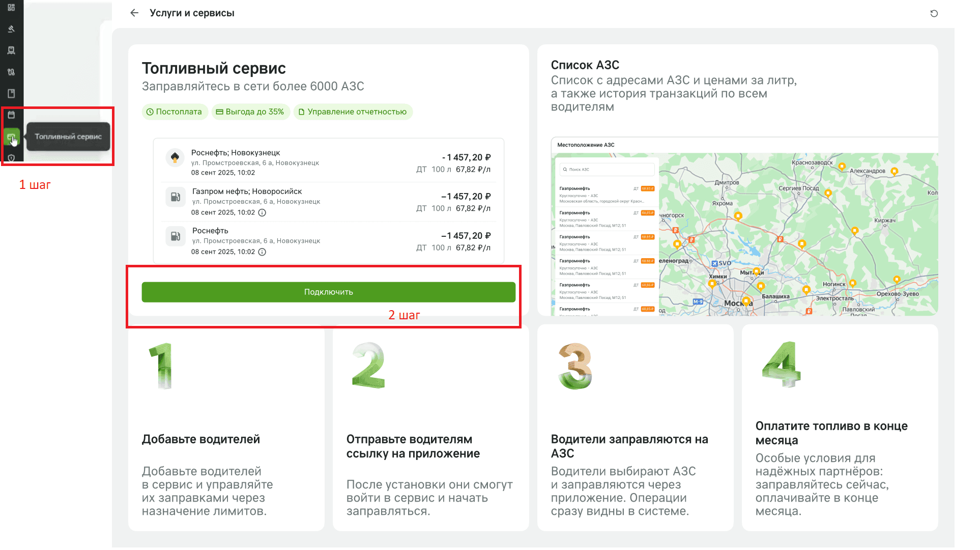This screenshot has height=550, width=980.
Task: Click the Дмитров label on the map
Action: tap(727, 182)
